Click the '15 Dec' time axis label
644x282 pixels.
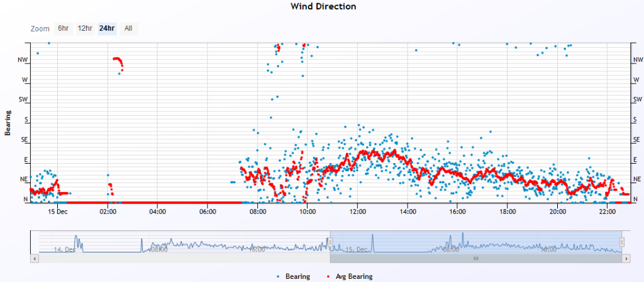pyautogui.click(x=57, y=211)
